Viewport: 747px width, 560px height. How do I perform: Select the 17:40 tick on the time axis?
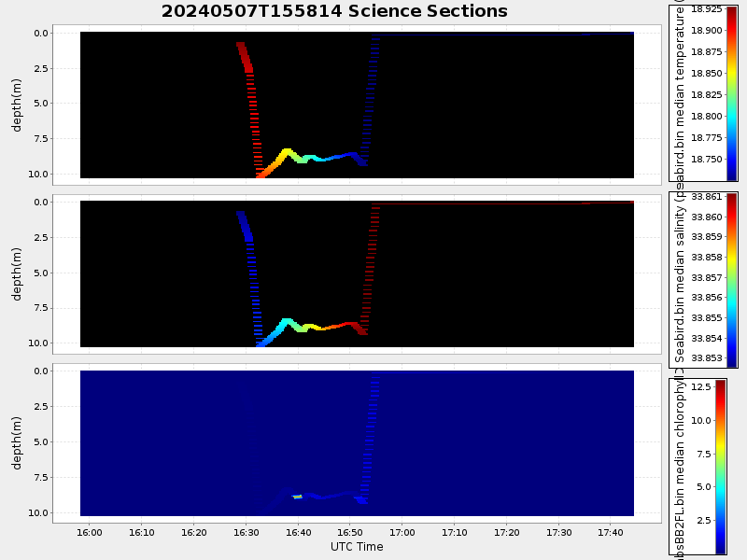[610, 533]
